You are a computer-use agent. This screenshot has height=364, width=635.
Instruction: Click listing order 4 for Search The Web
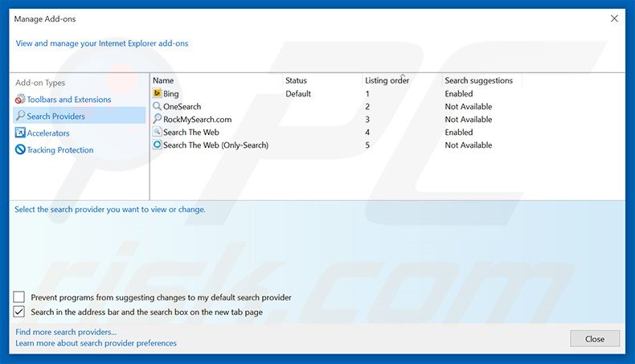point(367,133)
